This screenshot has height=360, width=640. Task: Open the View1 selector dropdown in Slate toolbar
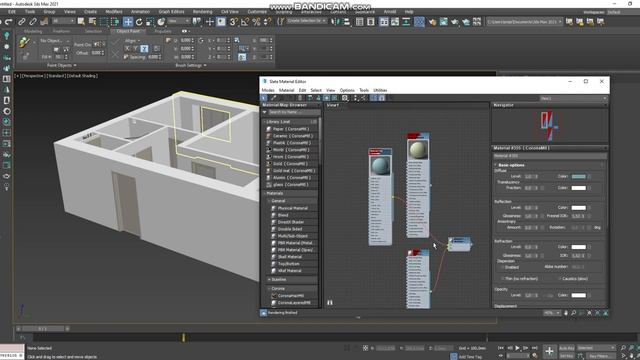click(573, 98)
